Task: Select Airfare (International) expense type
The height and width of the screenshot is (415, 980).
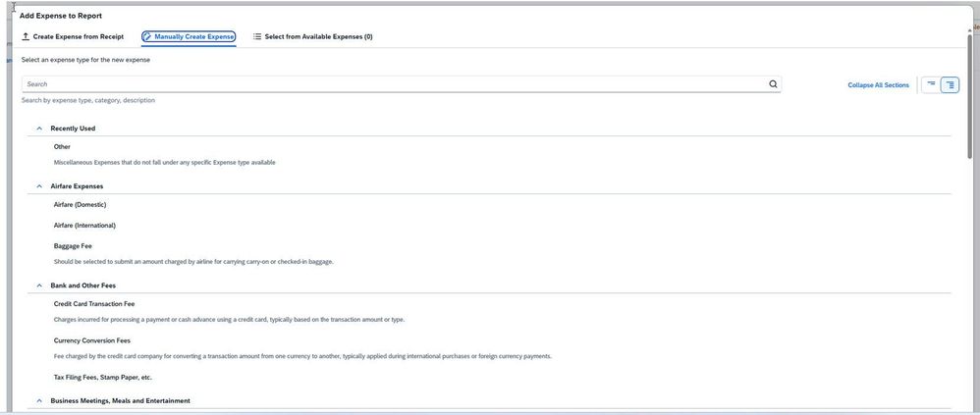Action: [x=84, y=226]
